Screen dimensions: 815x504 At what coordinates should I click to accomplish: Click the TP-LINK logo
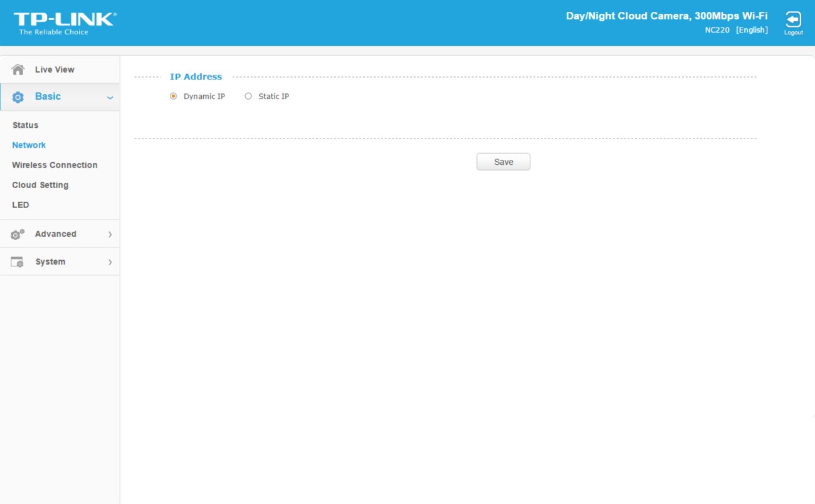(65, 23)
